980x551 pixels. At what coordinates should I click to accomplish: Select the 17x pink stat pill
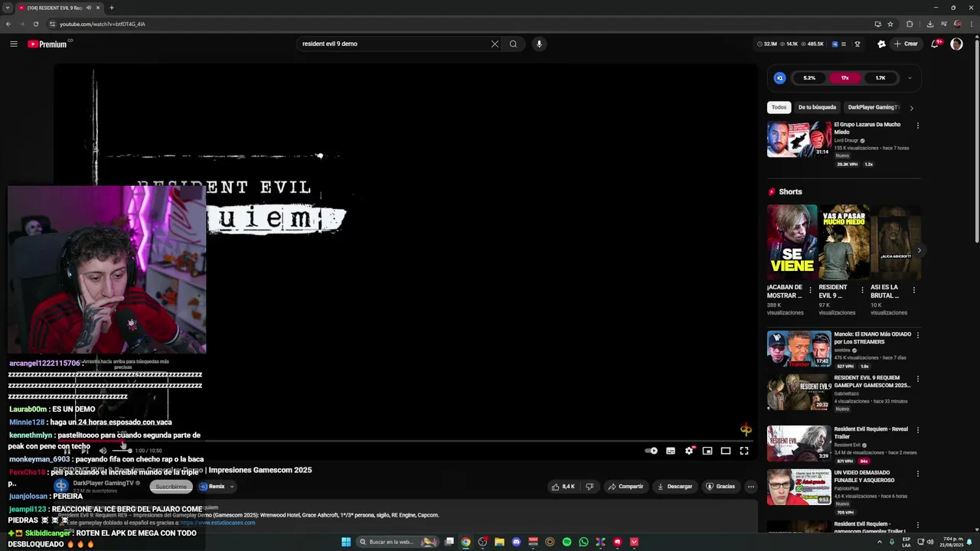845,78
